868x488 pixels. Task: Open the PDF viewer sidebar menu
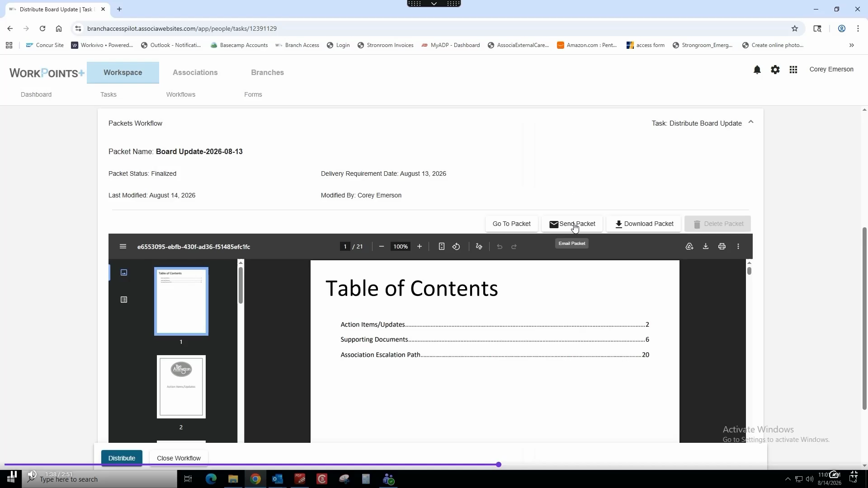click(123, 247)
